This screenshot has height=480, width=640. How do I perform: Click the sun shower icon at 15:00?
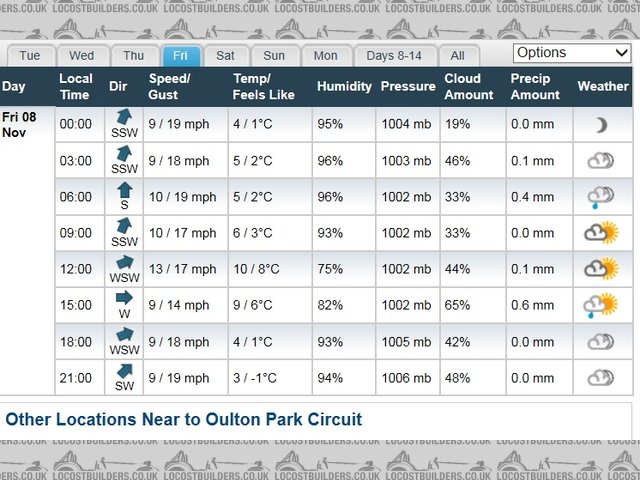tap(601, 305)
